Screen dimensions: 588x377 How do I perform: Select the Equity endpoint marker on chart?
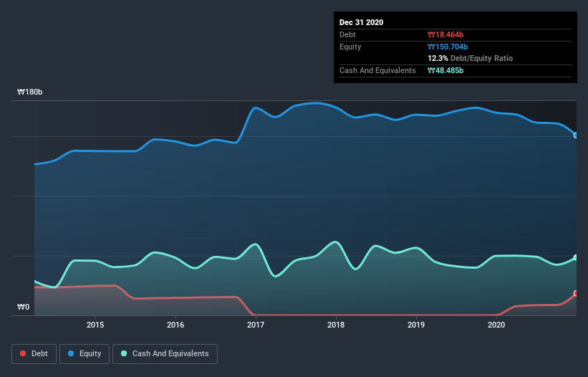(x=576, y=135)
